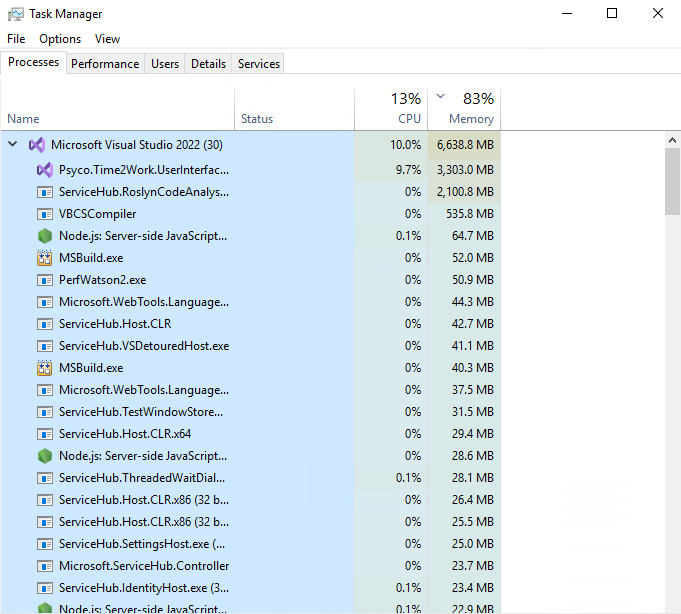
Task: Click the Memory column sort arrow
Action: point(440,96)
